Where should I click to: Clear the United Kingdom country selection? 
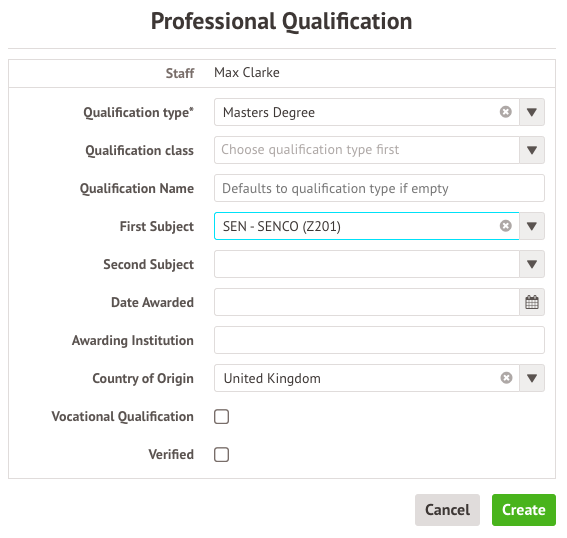[506, 378]
